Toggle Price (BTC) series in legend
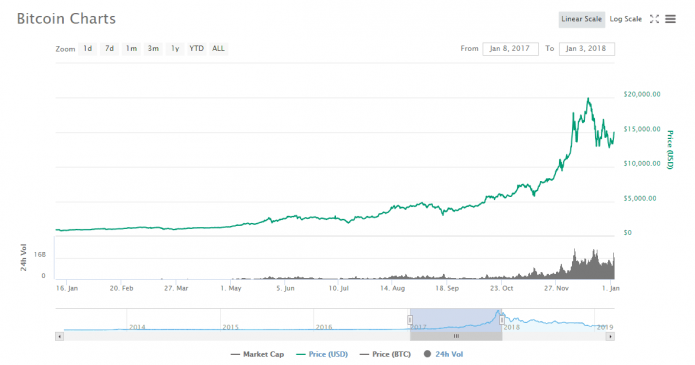Viewport: 695px width, 365px height. 385,354
